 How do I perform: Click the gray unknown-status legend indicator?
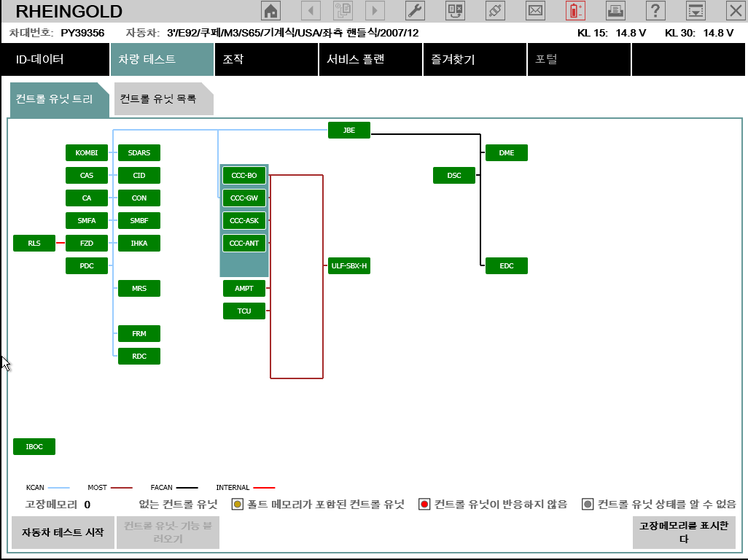588,504
